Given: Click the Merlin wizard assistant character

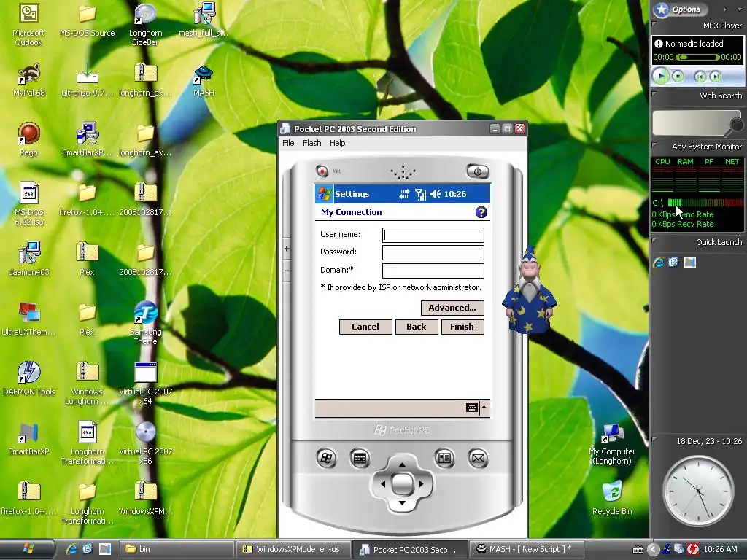Looking at the screenshot, I should click(x=530, y=290).
